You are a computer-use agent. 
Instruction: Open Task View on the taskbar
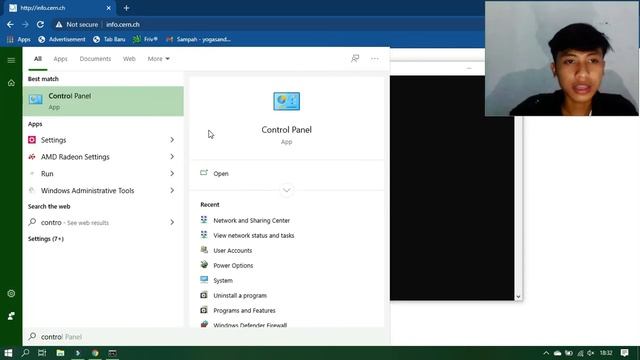click(42, 353)
